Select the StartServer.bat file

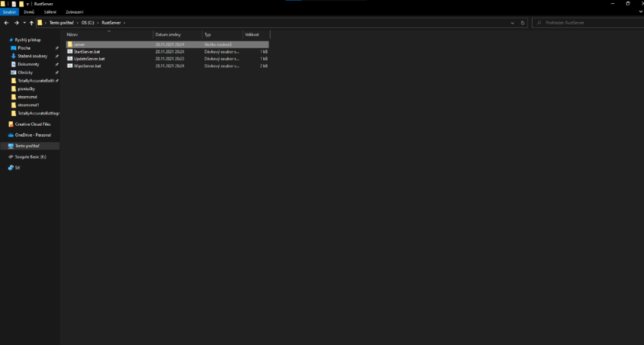click(x=87, y=52)
